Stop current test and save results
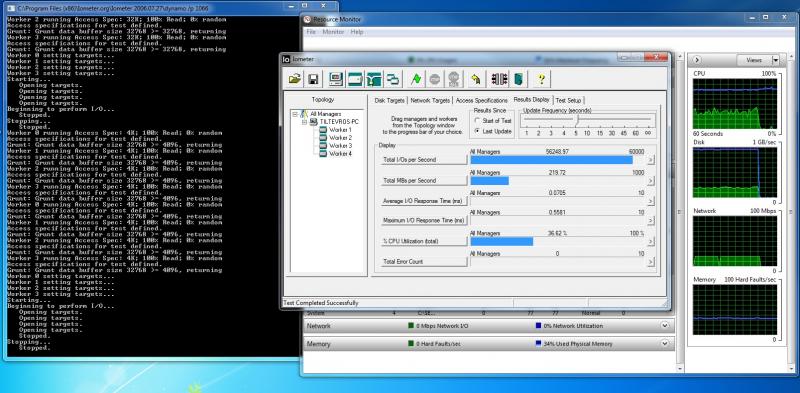800x393 pixels. coord(434,79)
